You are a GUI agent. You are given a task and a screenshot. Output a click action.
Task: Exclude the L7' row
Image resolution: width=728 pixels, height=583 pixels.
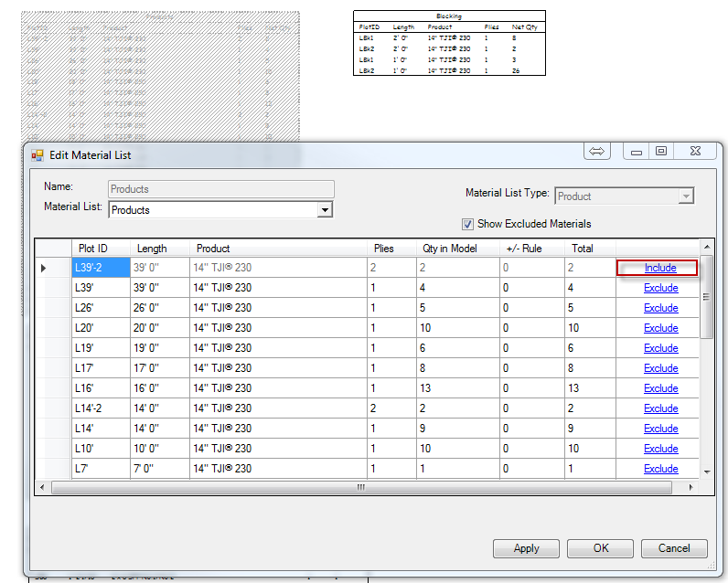pos(660,469)
